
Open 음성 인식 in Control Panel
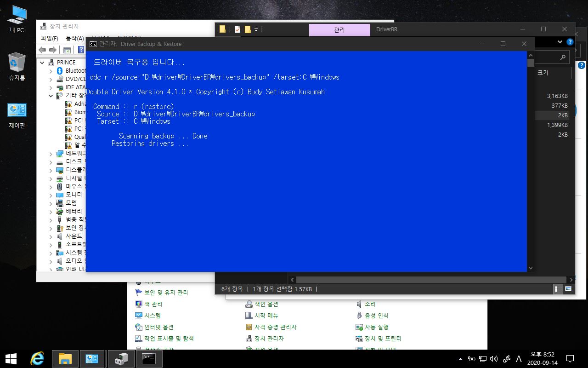(372, 316)
